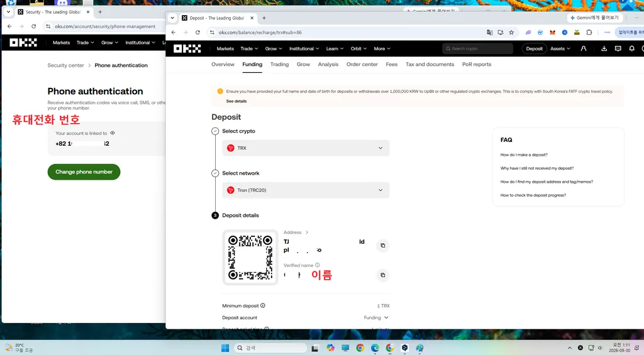Click the Deposit button in header
The width and height of the screenshot is (644, 355).
click(535, 48)
